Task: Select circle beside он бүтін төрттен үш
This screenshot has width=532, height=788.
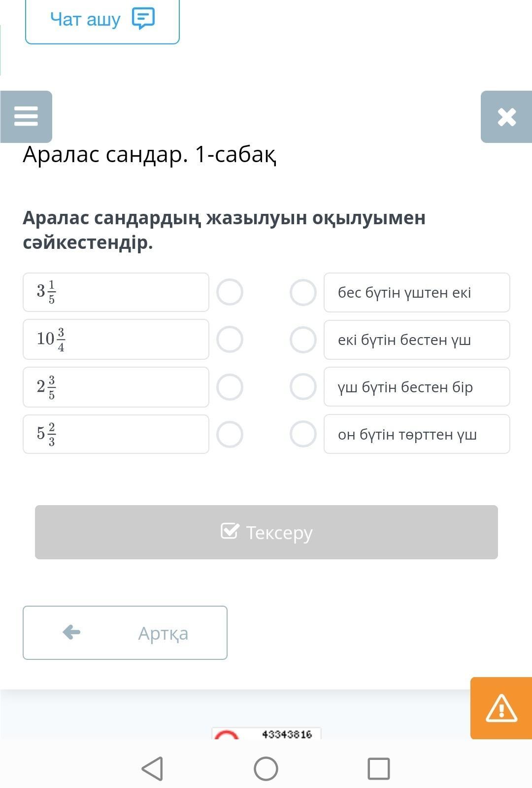Action: [303, 434]
